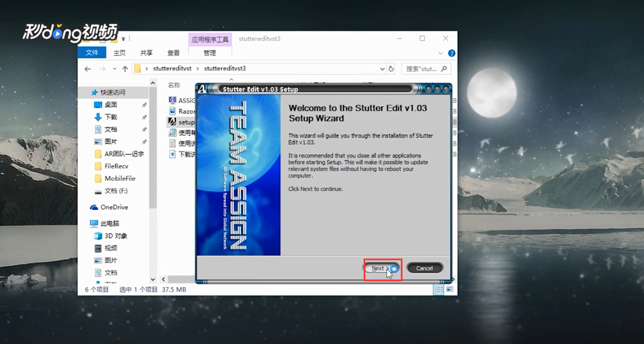Go up one folder level

[x=125, y=69]
